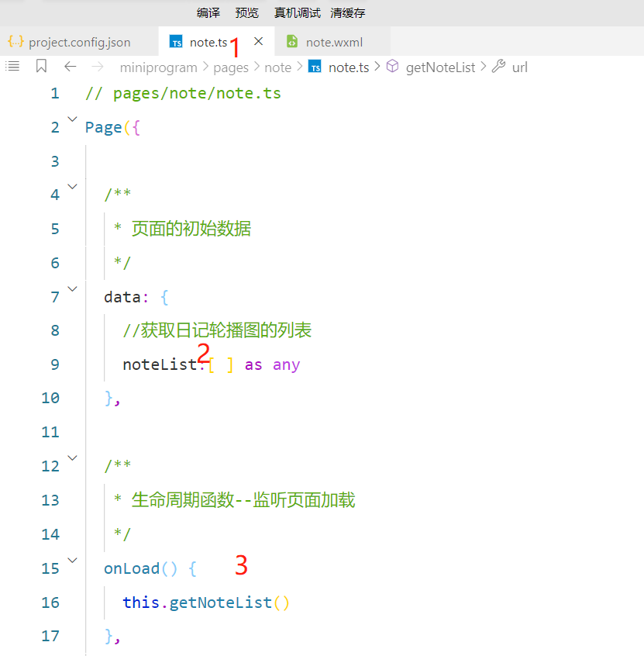Click the wrench icon before url
This screenshot has width=644, height=656.
(x=498, y=66)
